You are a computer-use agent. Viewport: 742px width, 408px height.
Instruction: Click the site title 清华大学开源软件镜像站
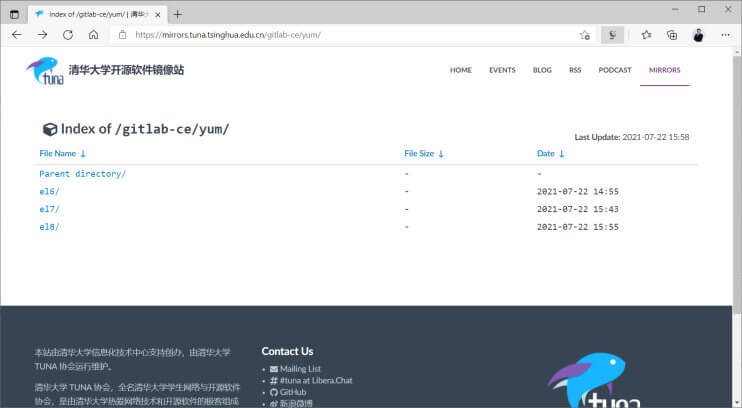pyautogui.click(x=126, y=70)
